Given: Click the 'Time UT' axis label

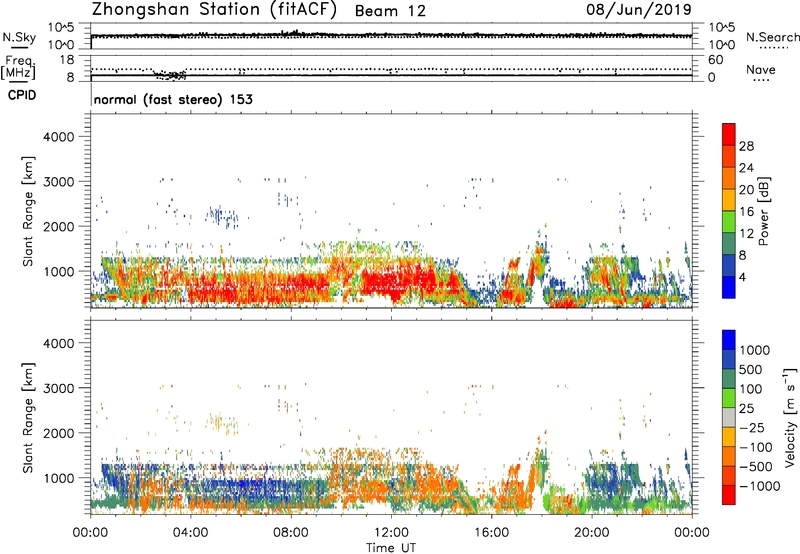Looking at the screenshot, I should point(391,548).
